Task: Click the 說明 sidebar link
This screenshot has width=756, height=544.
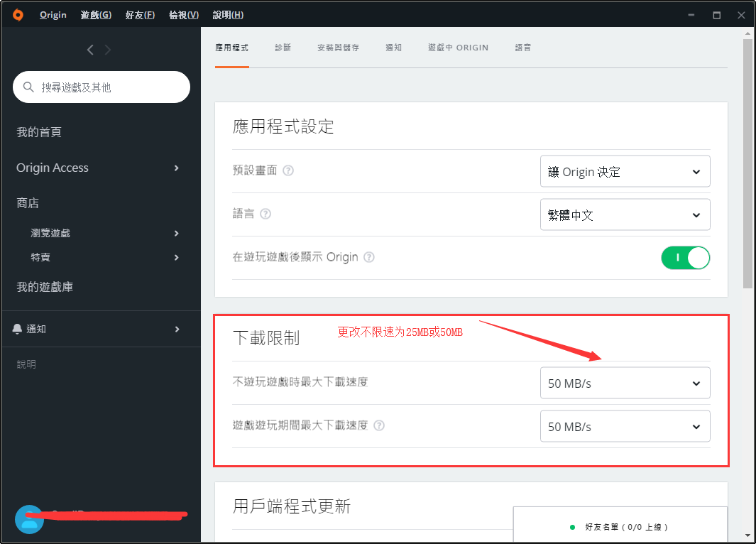Action: pos(26,364)
